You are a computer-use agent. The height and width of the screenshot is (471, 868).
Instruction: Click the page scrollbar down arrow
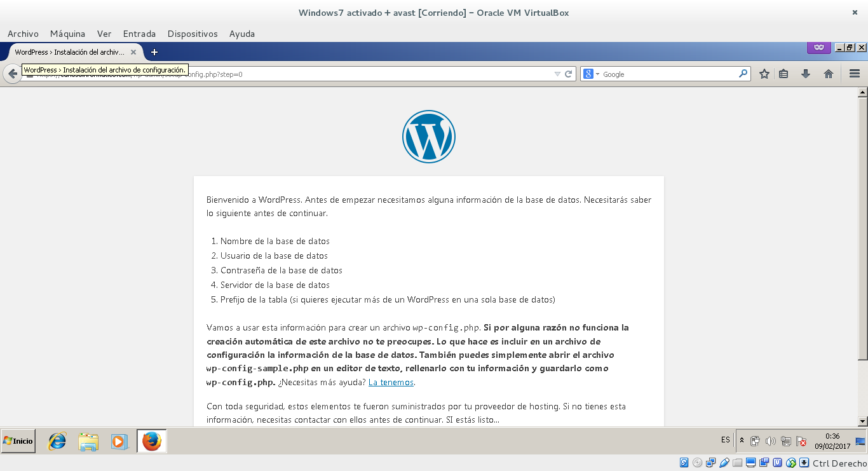[862, 421]
